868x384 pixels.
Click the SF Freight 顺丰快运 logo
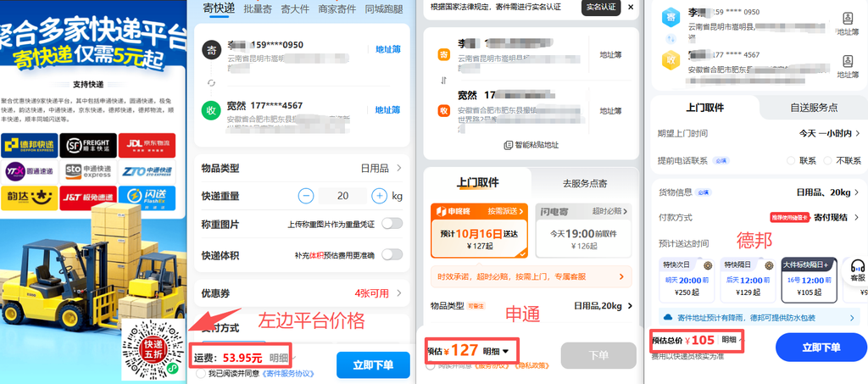click(x=88, y=146)
